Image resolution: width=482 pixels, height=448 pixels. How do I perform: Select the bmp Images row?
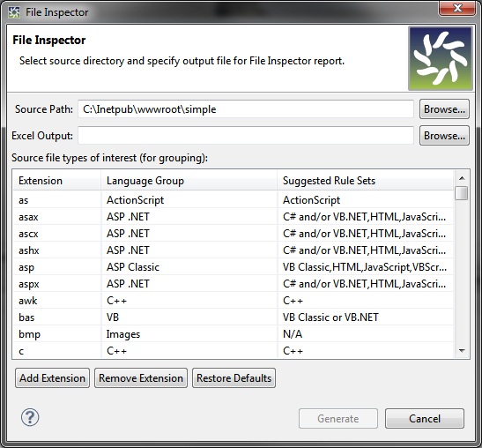coord(234,334)
